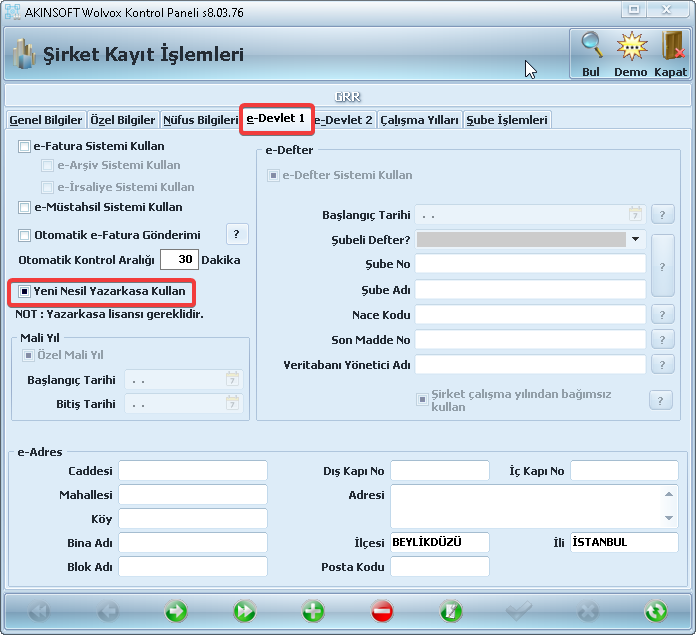Enable e-Fatura Sistemi Kullan
The height and width of the screenshot is (635, 696).
pos(24,146)
